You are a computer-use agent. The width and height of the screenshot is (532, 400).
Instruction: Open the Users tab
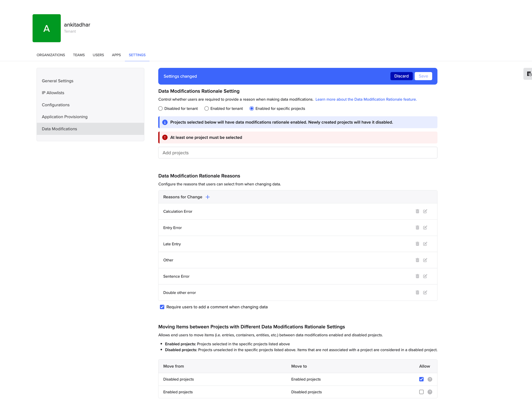tap(98, 55)
